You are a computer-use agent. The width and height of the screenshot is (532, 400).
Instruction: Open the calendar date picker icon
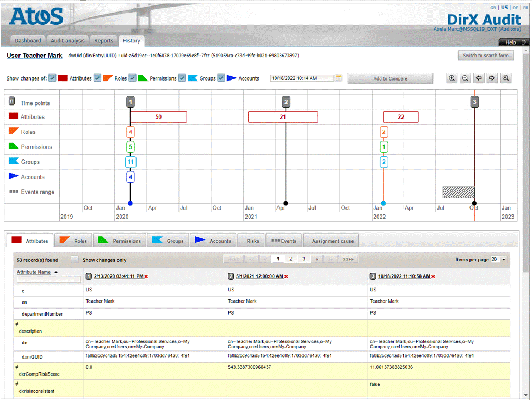pos(339,78)
